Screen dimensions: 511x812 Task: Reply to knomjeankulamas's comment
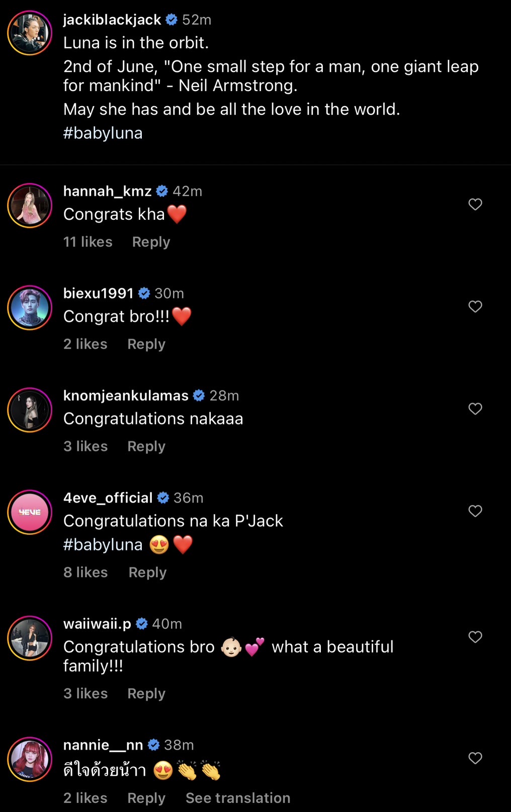[146, 446]
